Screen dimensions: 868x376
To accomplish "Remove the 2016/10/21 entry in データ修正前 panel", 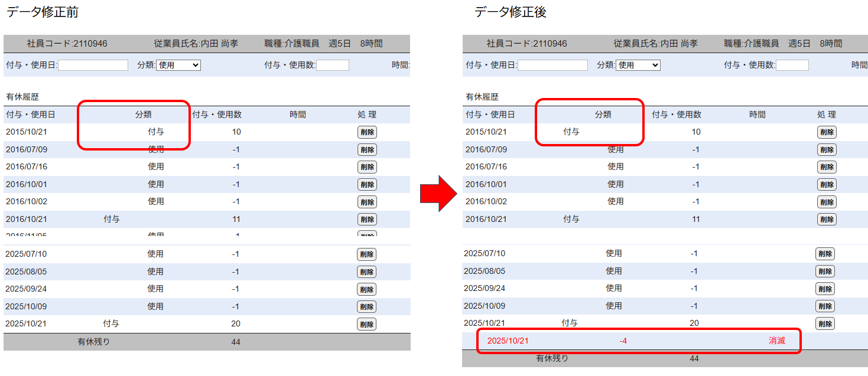I will [367, 220].
